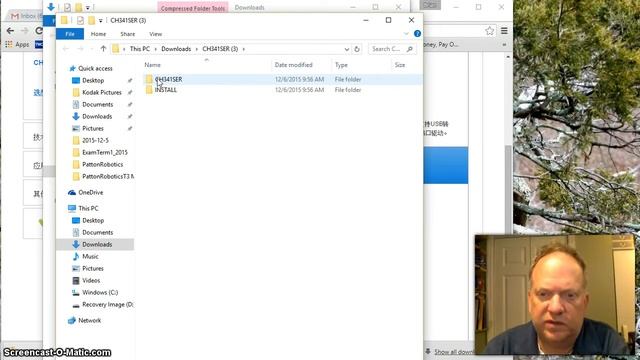The height and width of the screenshot is (360, 640).
Task: Open address bar history dropdown
Action: tap(347, 49)
